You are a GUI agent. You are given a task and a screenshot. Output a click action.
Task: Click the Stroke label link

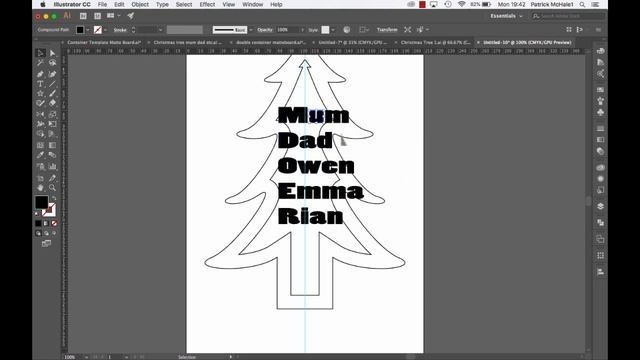click(120, 30)
